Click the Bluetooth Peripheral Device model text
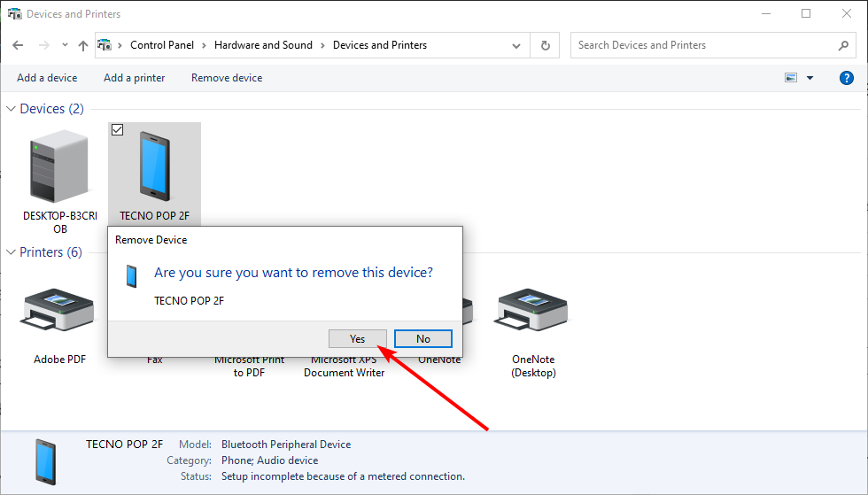This screenshot has width=868, height=495. pos(286,445)
